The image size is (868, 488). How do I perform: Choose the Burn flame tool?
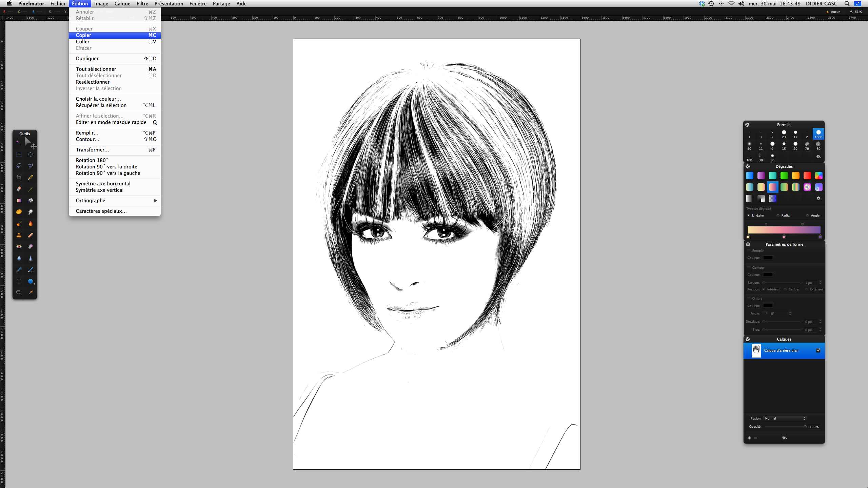(x=31, y=224)
